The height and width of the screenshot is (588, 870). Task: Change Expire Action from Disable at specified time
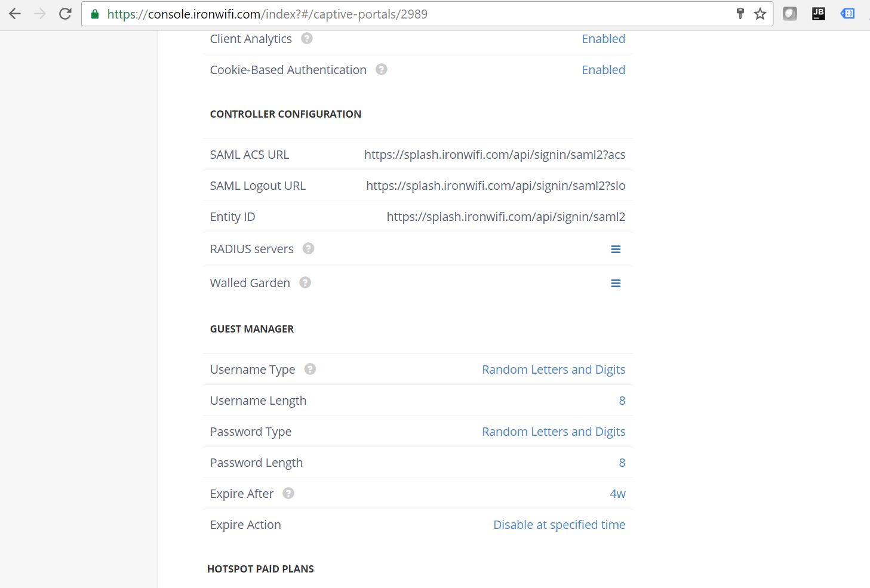point(559,524)
